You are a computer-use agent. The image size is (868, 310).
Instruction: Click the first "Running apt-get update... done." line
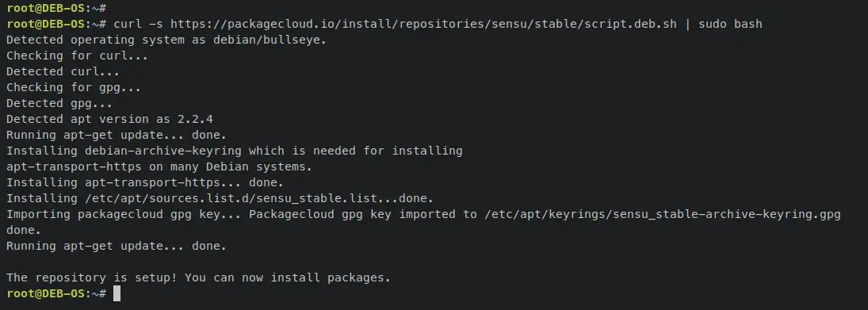pos(117,135)
